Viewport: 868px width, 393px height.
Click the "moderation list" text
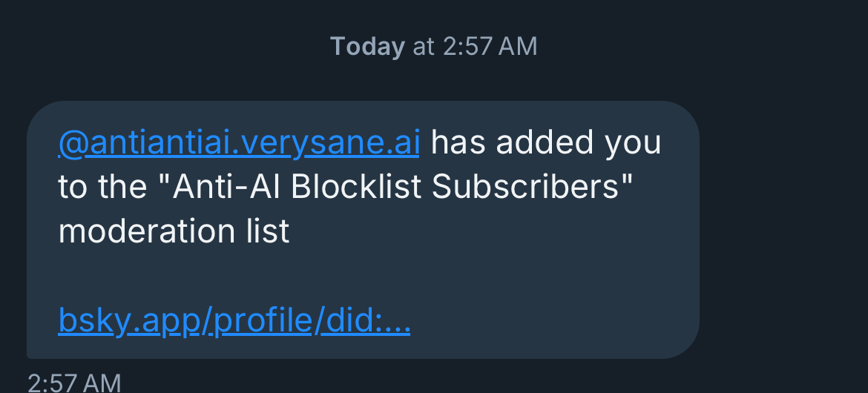pyautogui.click(x=174, y=232)
